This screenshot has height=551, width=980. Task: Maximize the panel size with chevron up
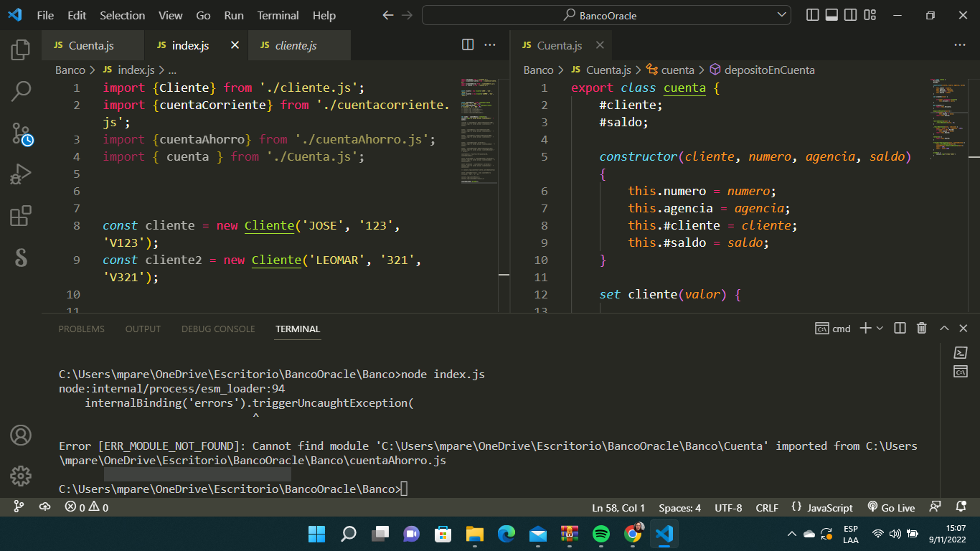944,328
